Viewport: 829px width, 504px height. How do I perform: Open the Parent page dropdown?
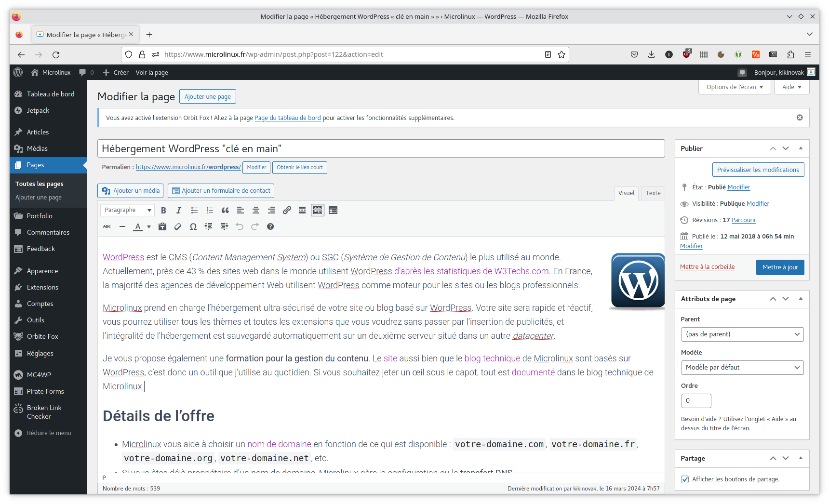point(742,334)
